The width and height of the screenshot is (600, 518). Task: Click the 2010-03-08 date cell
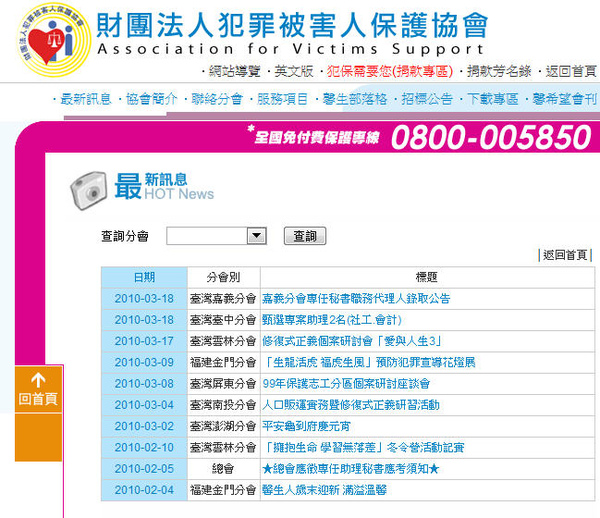point(144,384)
